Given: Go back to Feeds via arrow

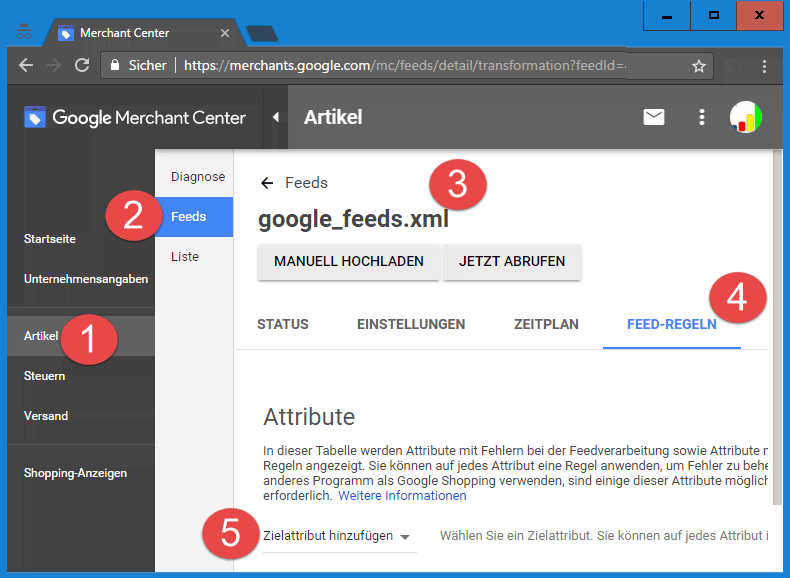Looking at the screenshot, I should point(267,183).
